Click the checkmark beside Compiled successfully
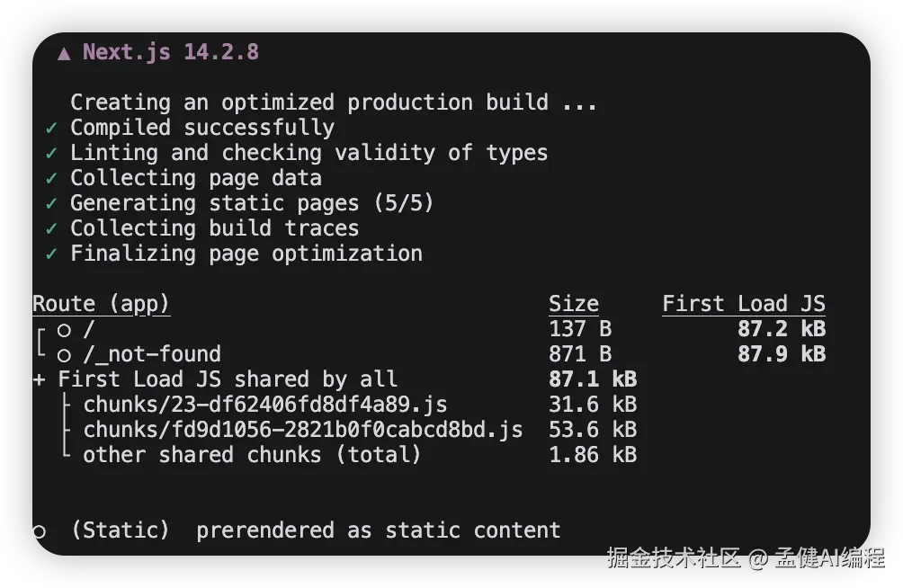This screenshot has height=588, width=903. (51, 129)
